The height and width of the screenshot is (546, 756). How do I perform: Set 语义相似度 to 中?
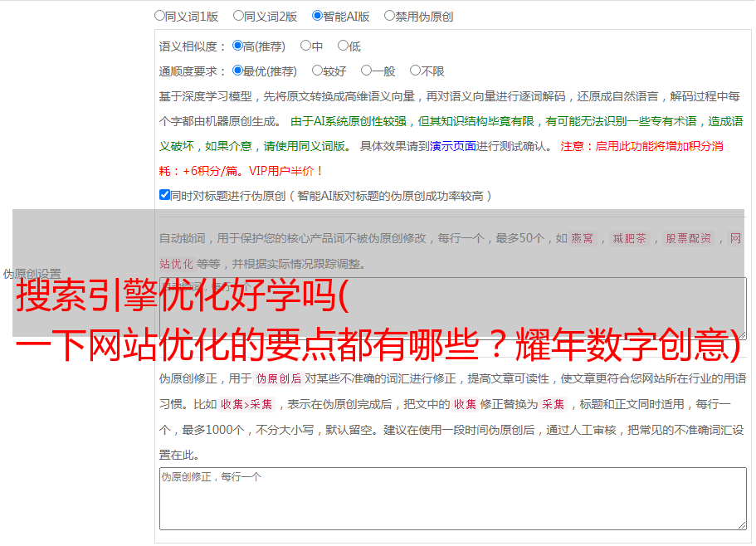click(305, 46)
